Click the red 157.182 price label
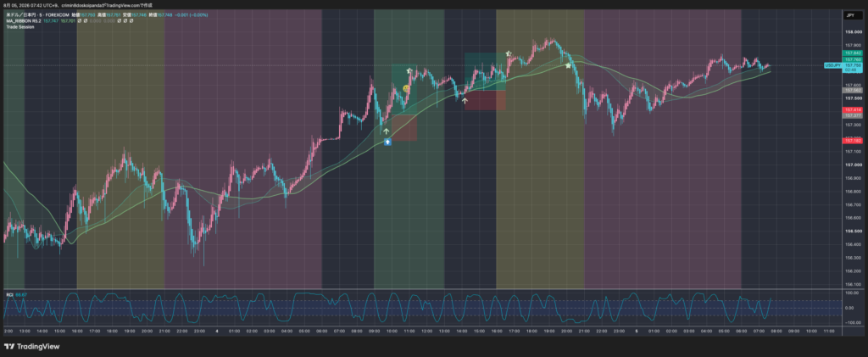 point(851,141)
